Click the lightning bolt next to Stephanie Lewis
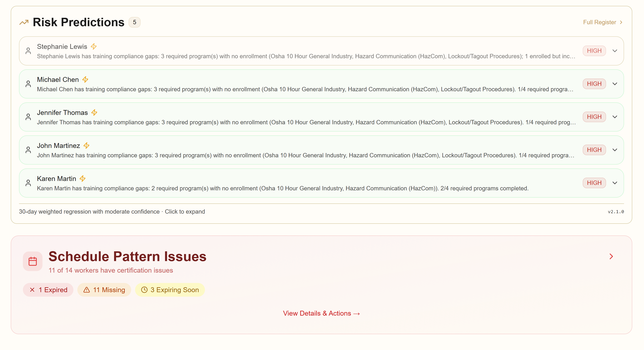Image resolution: width=644 pixels, height=350 pixels. (x=94, y=47)
